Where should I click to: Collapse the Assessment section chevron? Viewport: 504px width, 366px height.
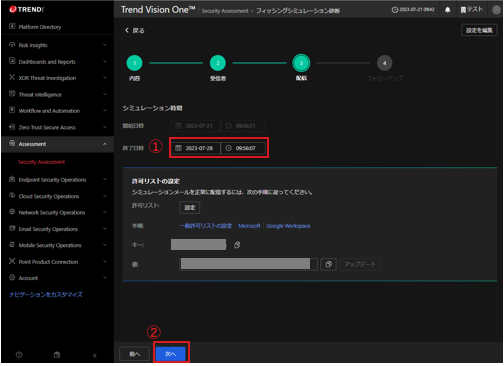105,144
